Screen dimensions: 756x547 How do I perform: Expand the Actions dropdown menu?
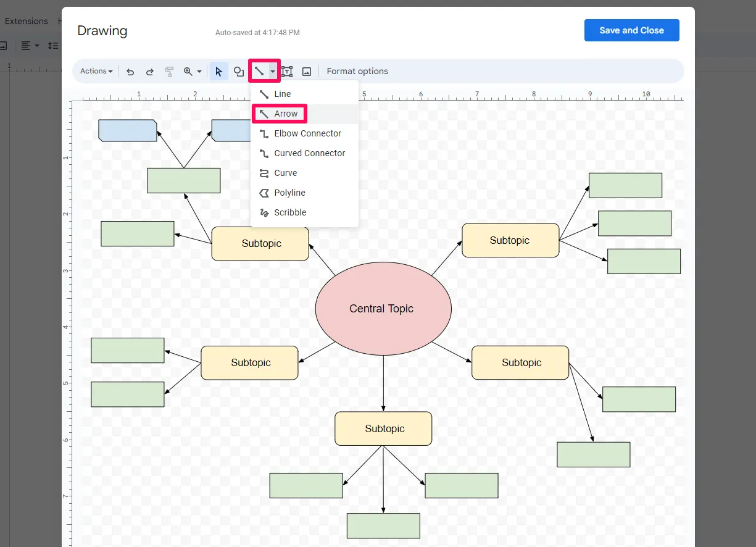pyautogui.click(x=96, y=71)
